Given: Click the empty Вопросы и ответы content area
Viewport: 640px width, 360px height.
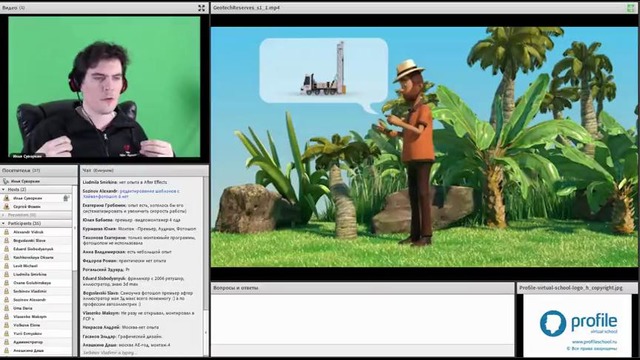Looking at the screenshot, I should point(362,320).
